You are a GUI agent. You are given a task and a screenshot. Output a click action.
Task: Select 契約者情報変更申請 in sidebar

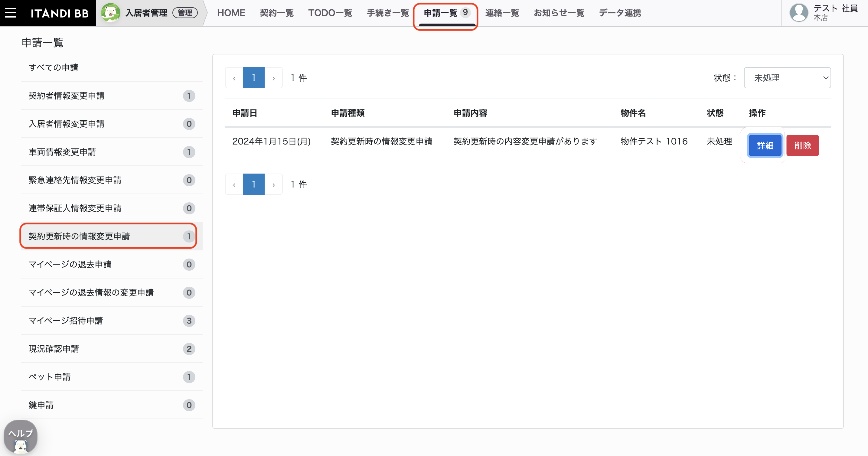[112, 96]
